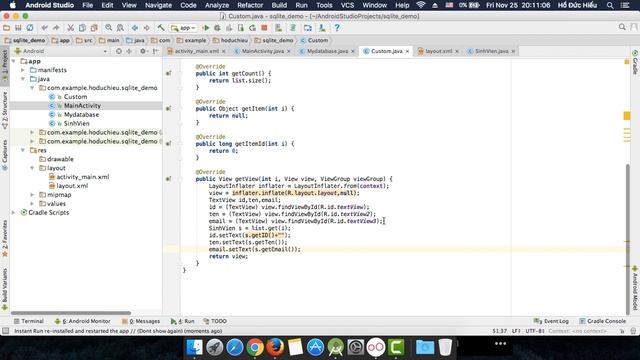
Task: Select the drawable folder
Action: 60,159
